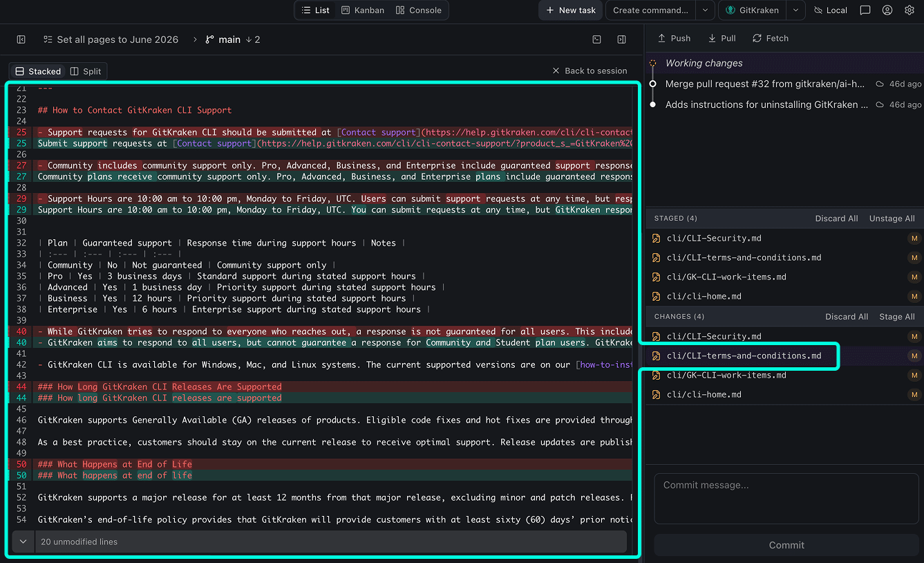Click Discard All in Changes section

[x=847, y=317]
